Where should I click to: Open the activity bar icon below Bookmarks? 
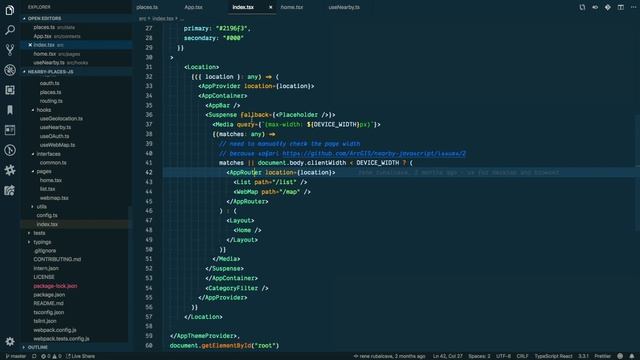coord(10,130)
